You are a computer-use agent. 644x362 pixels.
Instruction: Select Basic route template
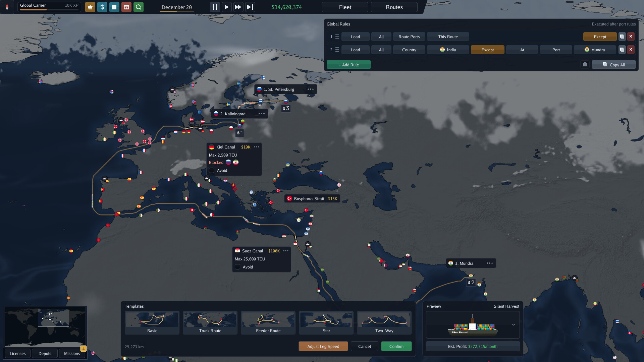pos(152,323)
